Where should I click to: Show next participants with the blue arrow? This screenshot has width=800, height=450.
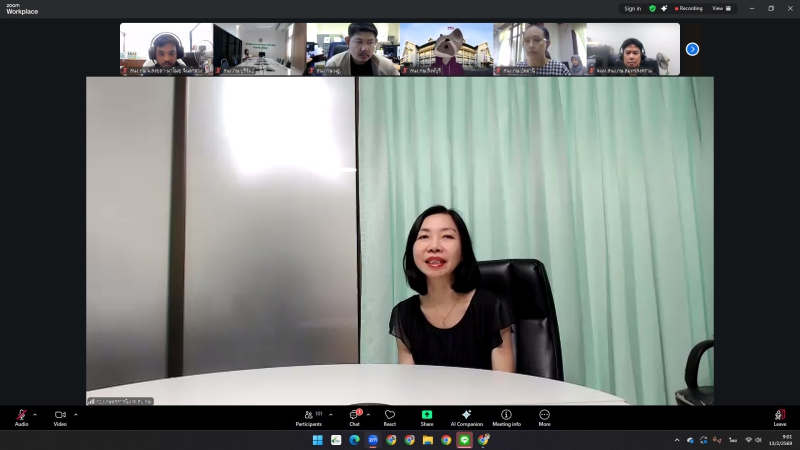click(x=692, y=49)
